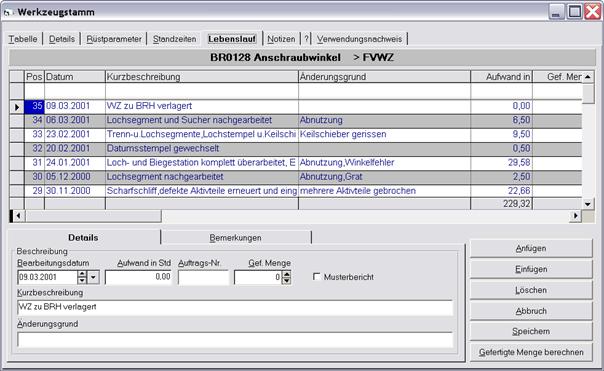
Task: Decrease Bearbeitungsdatum with spinner down arrow
Action: 82,280
